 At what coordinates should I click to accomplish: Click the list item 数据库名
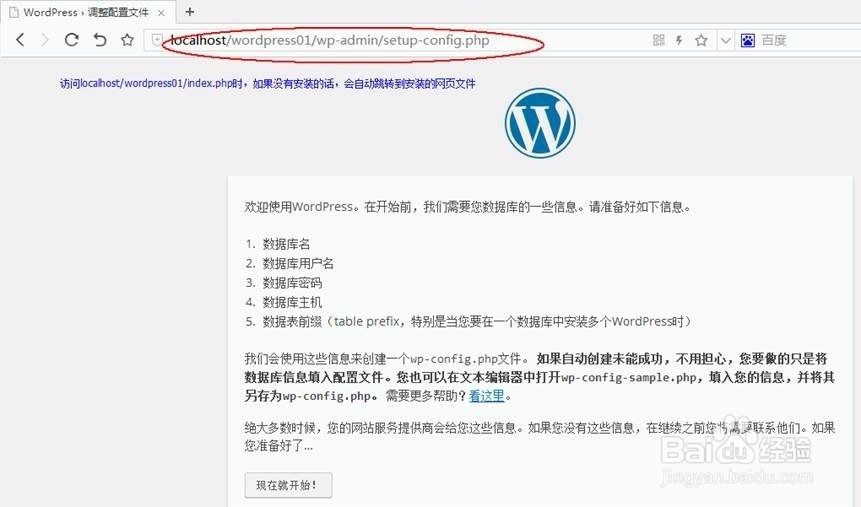[x=286, y=244]
